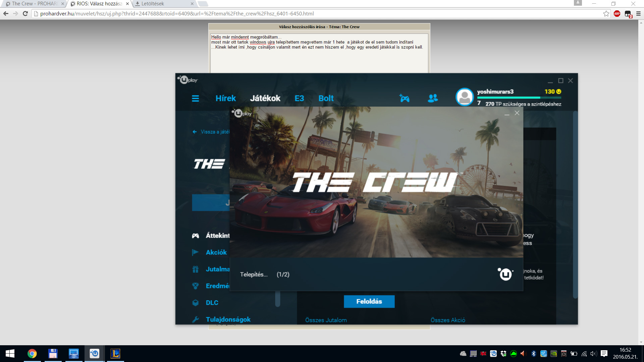
Task: Open League of Legends from taskbar
Action: pyautogui.click(x=115, y=353)
